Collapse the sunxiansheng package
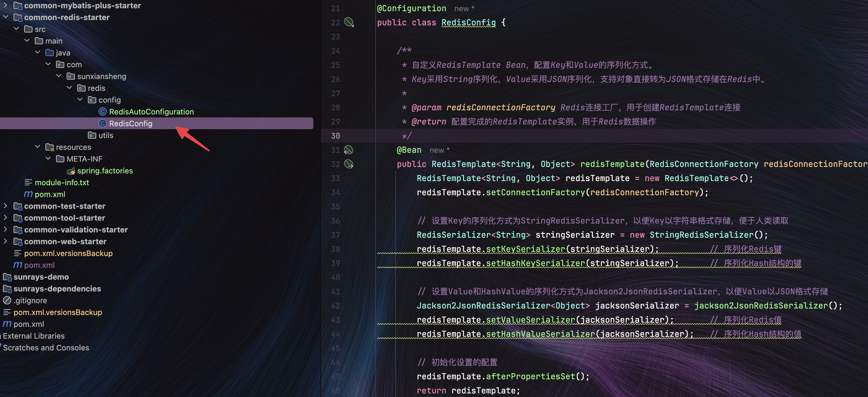 tap(59, 76)
